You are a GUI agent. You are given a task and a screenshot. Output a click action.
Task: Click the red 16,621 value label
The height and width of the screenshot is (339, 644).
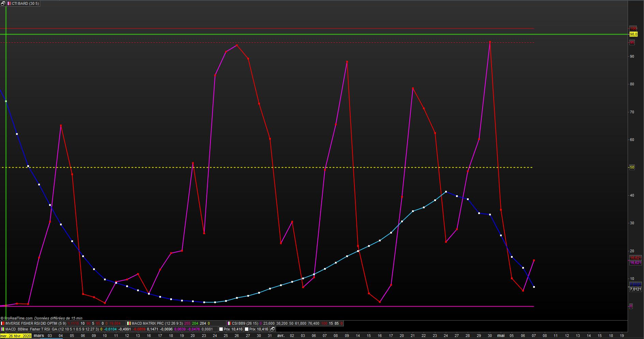point(635,258)
